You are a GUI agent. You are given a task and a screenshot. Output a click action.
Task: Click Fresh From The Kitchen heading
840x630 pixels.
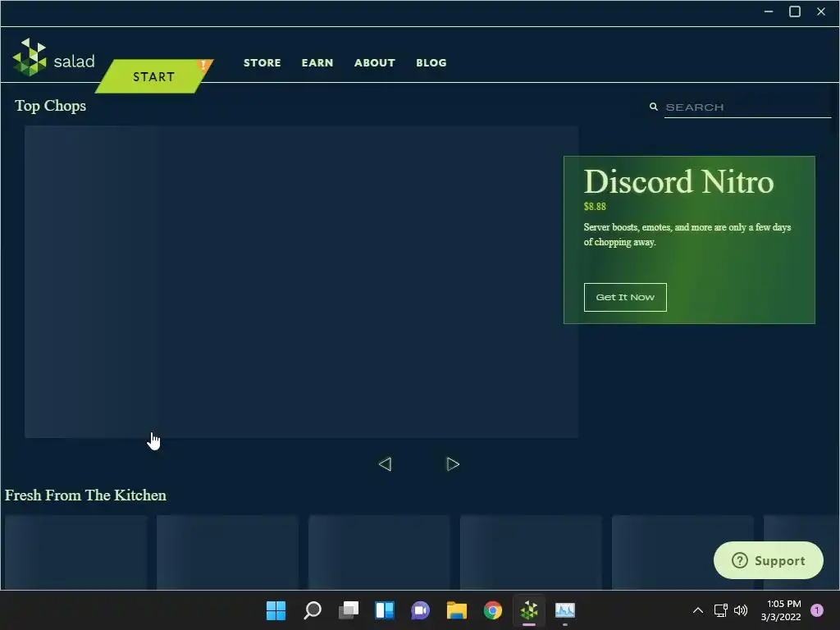click(x=85, y=495)
